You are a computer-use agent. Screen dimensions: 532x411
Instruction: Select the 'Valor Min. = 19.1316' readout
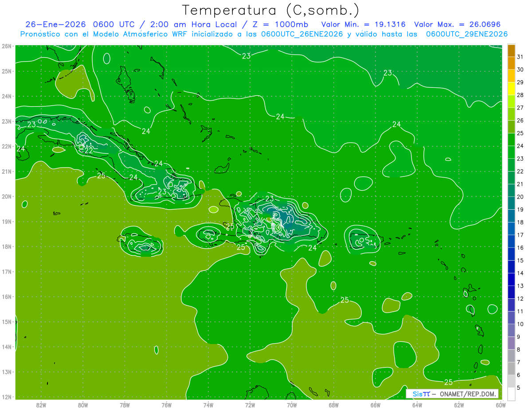(364, 24)
